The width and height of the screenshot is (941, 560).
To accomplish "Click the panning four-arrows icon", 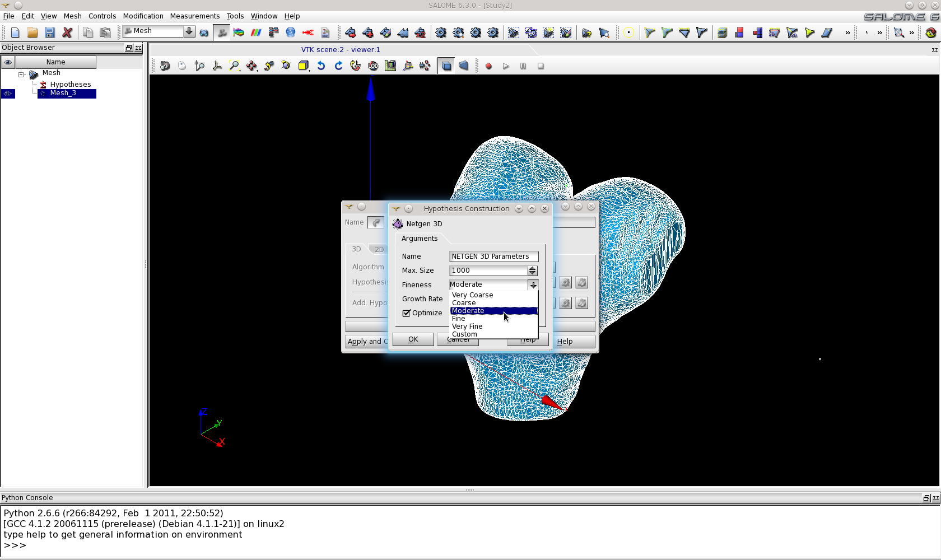I will (252, 66).
